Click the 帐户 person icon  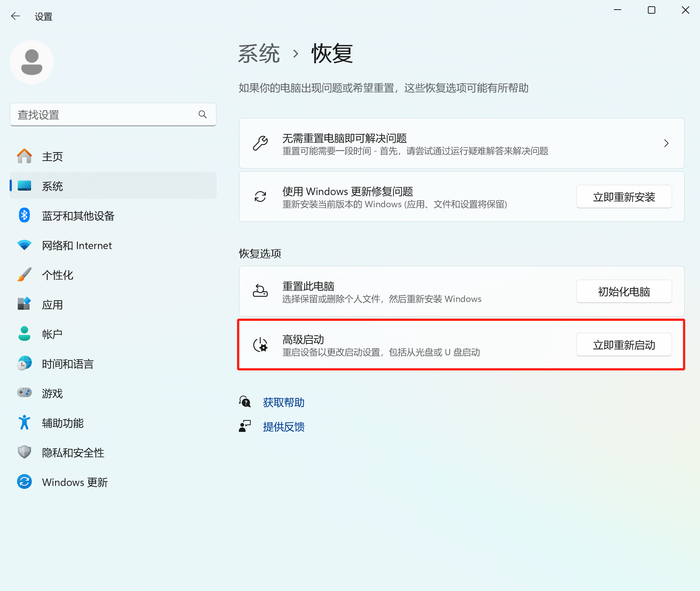point(24,334)
